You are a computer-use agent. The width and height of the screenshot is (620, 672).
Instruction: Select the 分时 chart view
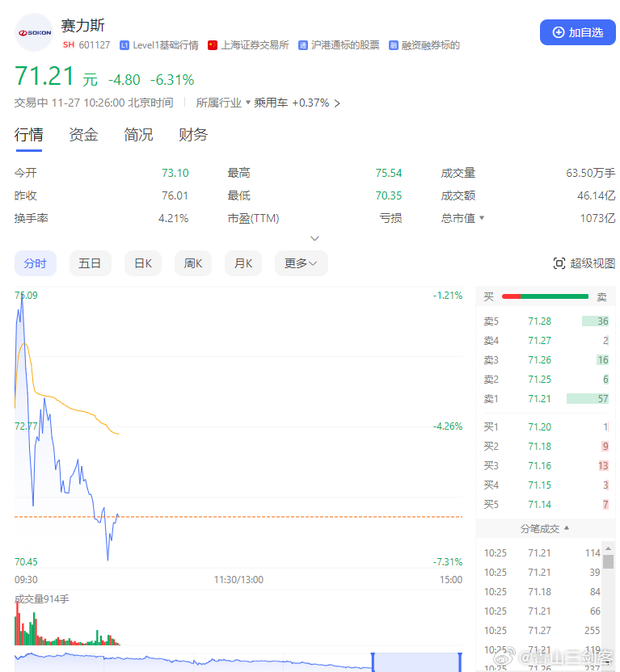[36, 263]
